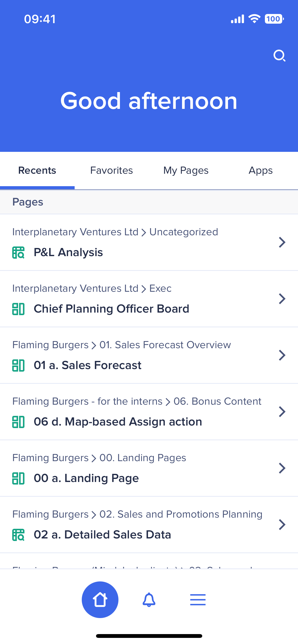Tap the board icon for Map-based Assign action

coord(18,421)
